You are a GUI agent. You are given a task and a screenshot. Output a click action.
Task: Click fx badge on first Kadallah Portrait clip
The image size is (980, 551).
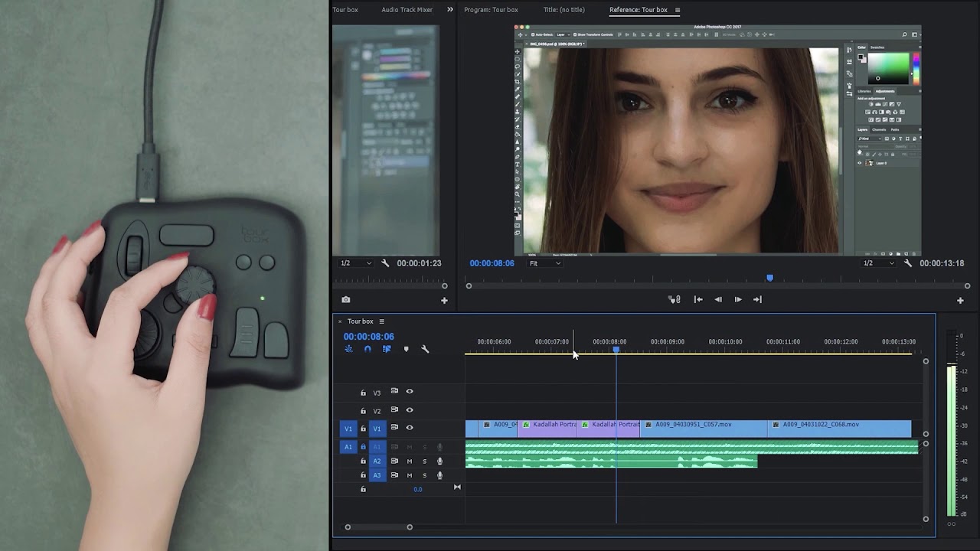(526, 425)
